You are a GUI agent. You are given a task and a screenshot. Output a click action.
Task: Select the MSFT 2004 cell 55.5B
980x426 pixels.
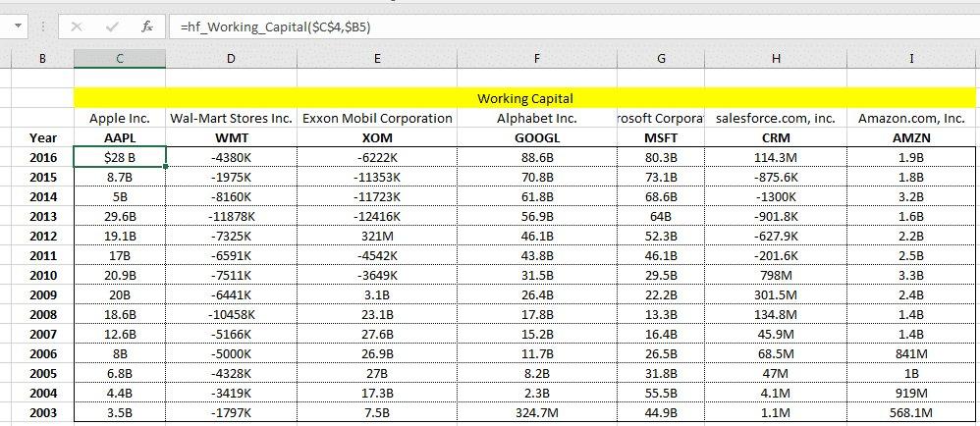(x=661, y=393)
